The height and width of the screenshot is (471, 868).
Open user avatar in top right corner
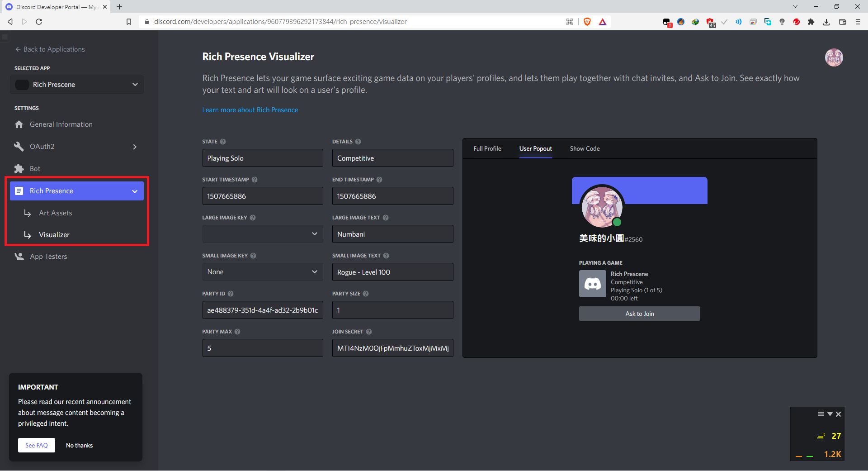tap(834, 57)
